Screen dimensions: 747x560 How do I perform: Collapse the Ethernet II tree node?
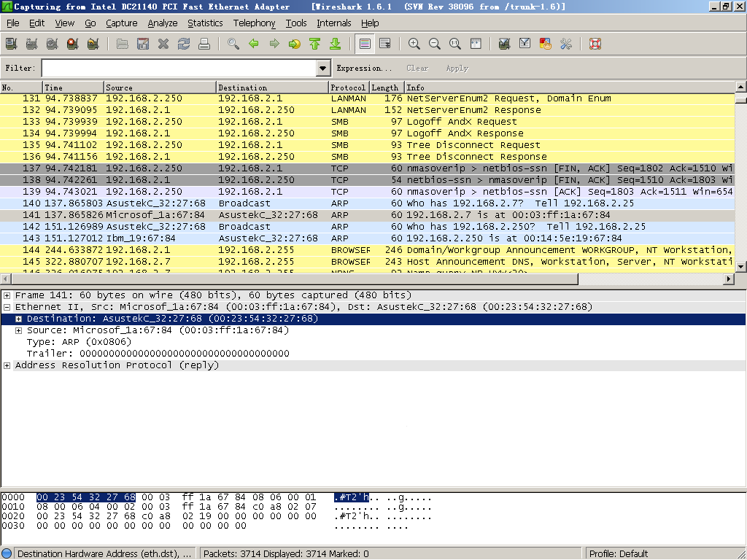pyautogui.click(x=7, y=307)
